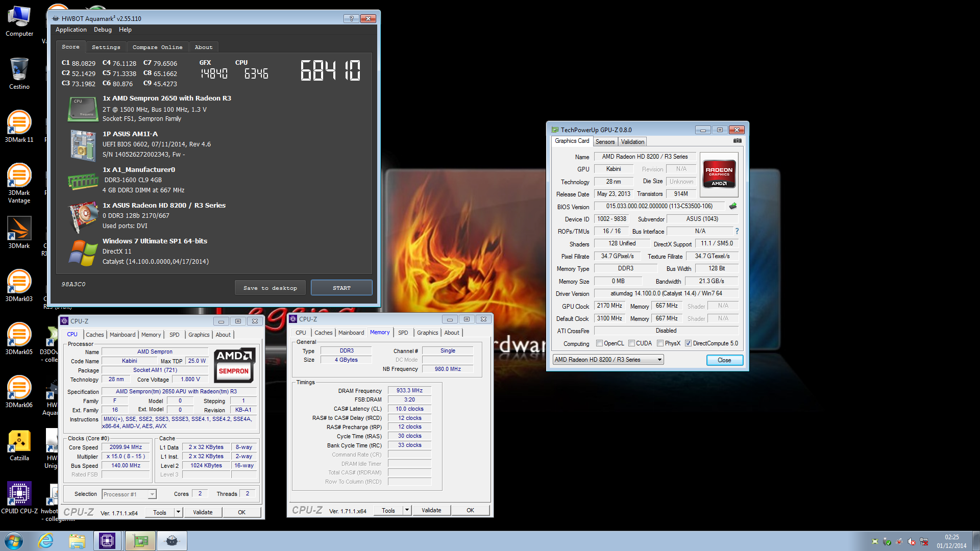Open Graphics tab in right CPU-Z window

pyautogui.click(x=428, y=333)
